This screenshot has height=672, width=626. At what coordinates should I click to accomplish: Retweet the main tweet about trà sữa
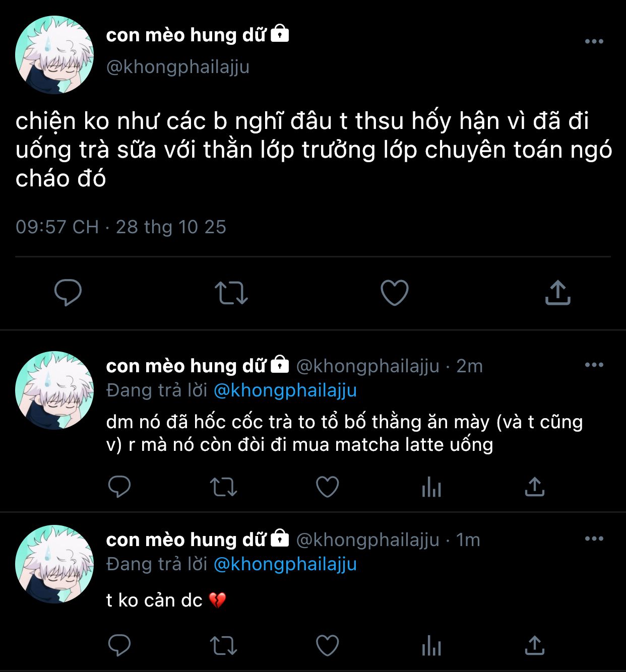pyautogui.click(x=231, y=293)
